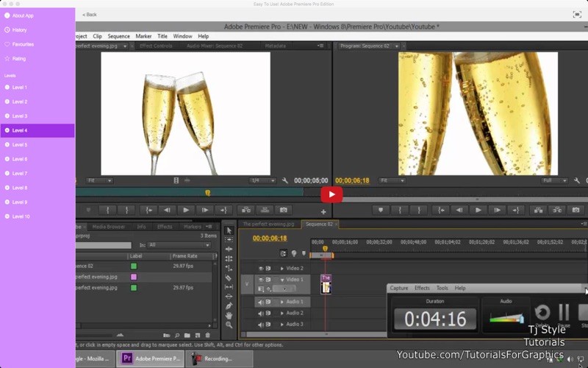
Task: Expand the Audio 1 track
Action: point(282,302)
